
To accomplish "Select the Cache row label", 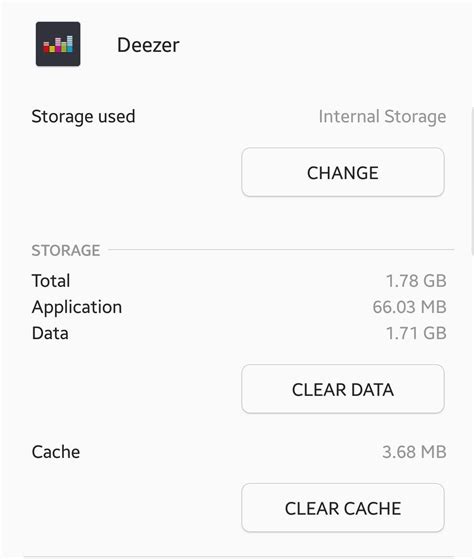I will coord(56,452).
